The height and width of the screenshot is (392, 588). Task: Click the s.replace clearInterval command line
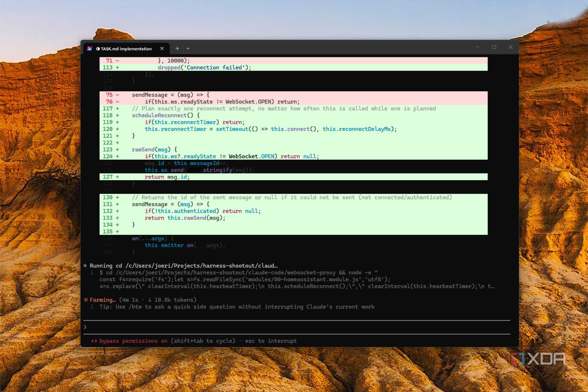[297, 286]
